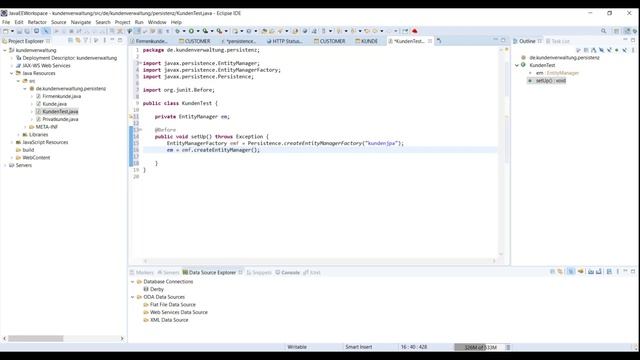Minimize the Project Explorer panel
The image size is (640, 360).
112,40
